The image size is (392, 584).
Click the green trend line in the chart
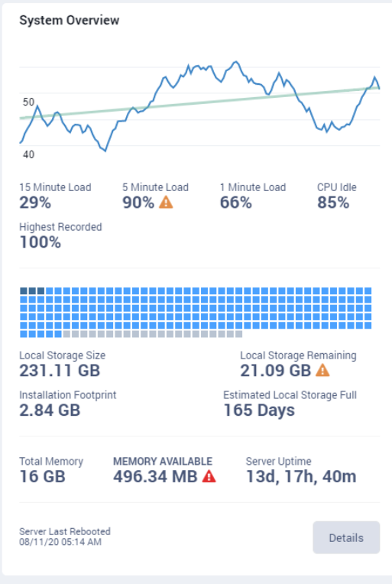pos(199,102)
